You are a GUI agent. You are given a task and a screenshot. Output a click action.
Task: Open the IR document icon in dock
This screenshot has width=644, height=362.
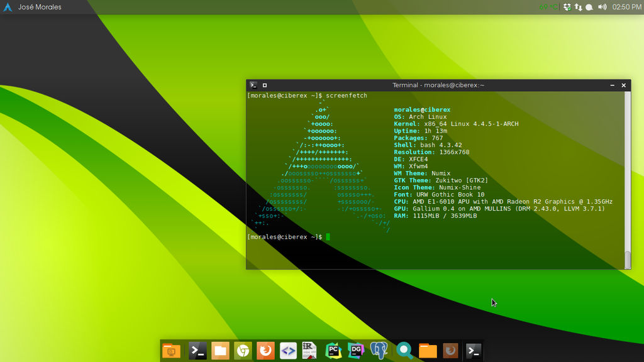pyautogui.click(x=309, y=351)
